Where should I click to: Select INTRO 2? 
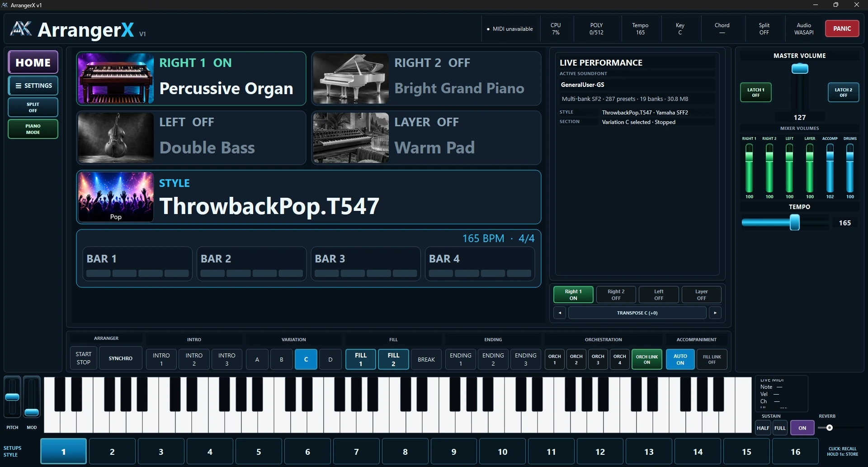click(x=194, y=359)
